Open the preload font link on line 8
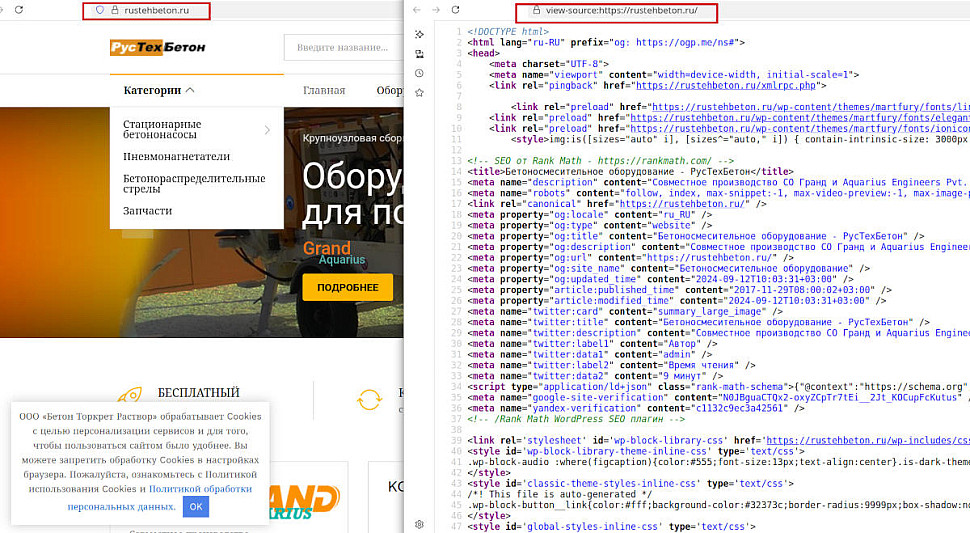 tap(810, 107)
